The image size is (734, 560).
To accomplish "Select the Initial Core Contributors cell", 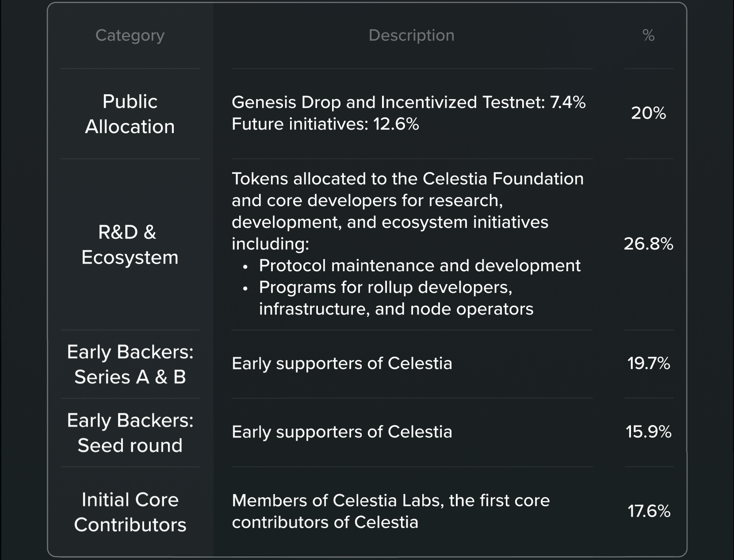I will coord(130,512).
